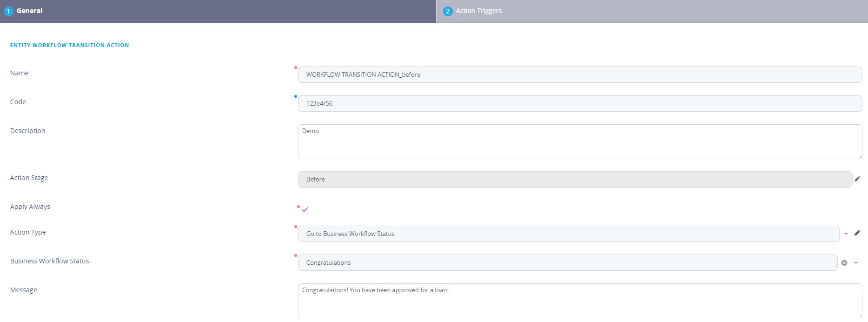Click the Go to Business Workflow Status field
Screen dimensions: 868x322
click(x=568, y=234)
